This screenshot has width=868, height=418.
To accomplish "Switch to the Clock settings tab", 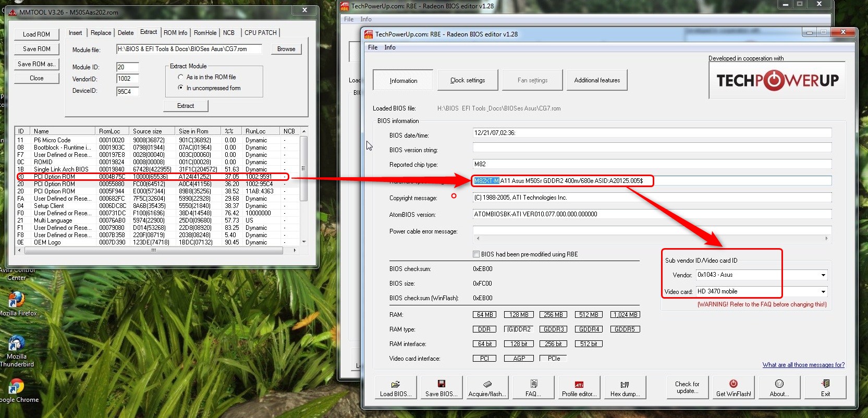I will point(468,80).
